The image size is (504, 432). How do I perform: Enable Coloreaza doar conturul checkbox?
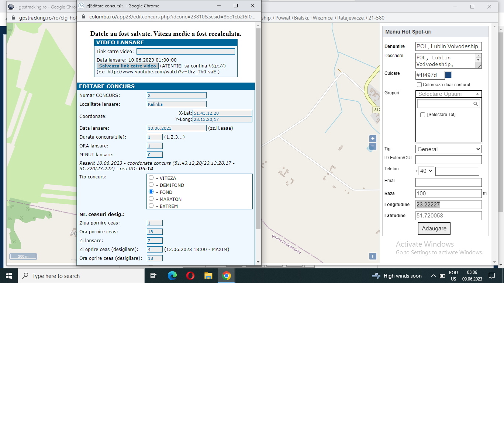coord(419,85)
